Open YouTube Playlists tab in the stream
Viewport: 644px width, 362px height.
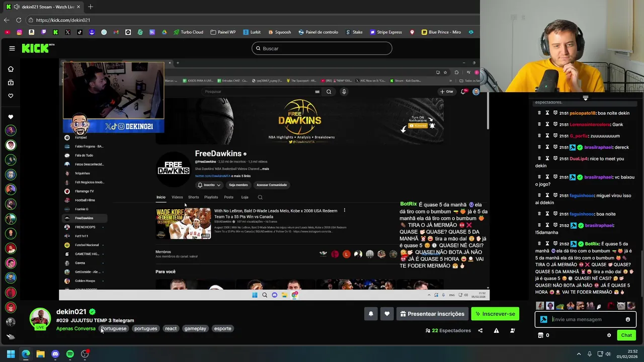pyautogui.click(x=211, y=197)
